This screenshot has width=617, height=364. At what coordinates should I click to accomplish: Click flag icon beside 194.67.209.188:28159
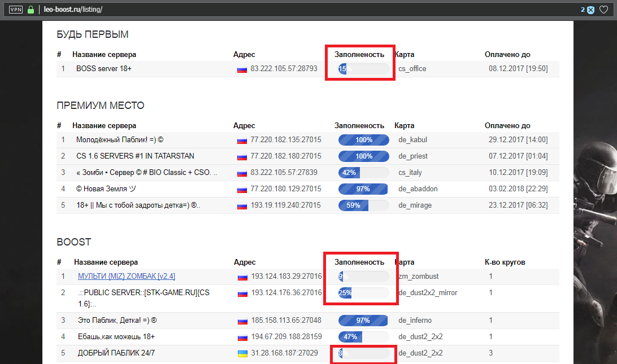(242, 337)
